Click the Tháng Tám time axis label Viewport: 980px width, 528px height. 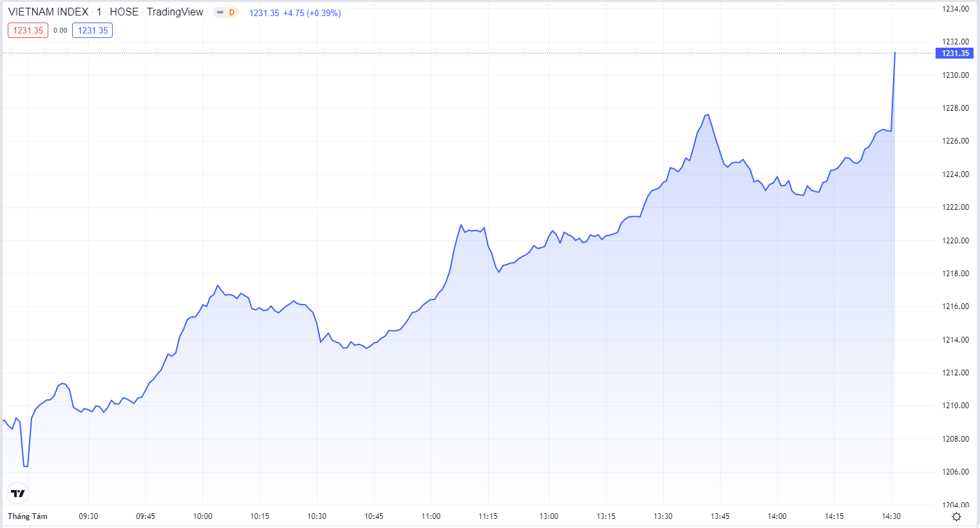pyautogui.click(x=28, y=516)
